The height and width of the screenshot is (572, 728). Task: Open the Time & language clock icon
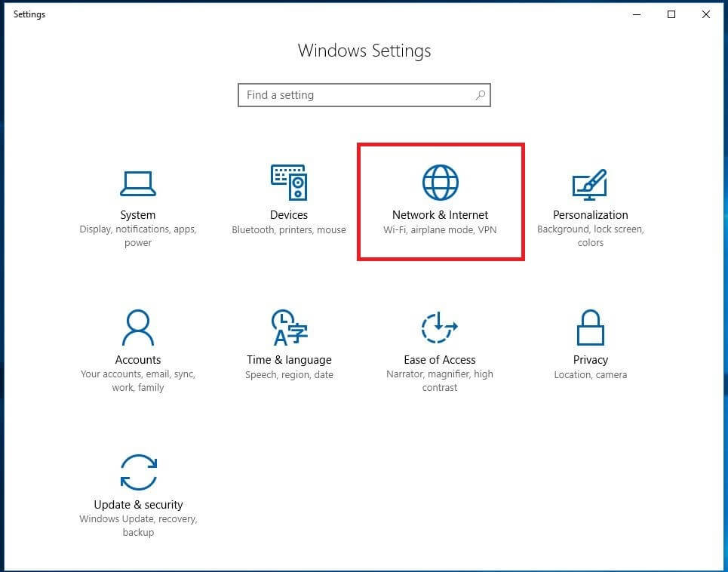(x=289, y=328)
